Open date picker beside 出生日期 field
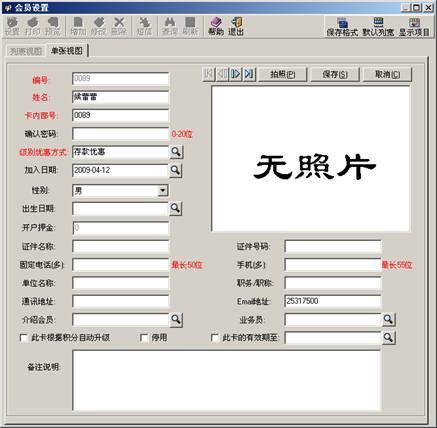 [x=175, y=209]
